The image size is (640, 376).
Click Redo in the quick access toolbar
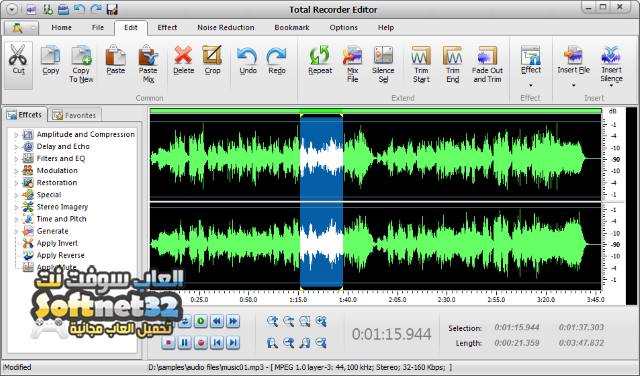96,9
